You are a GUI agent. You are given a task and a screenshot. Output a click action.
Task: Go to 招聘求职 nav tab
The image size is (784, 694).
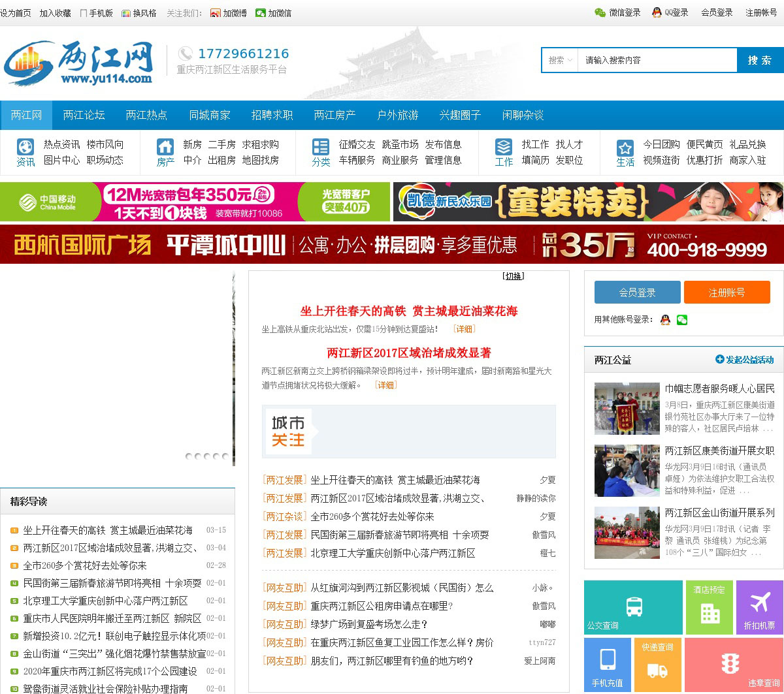click(272, 115)
